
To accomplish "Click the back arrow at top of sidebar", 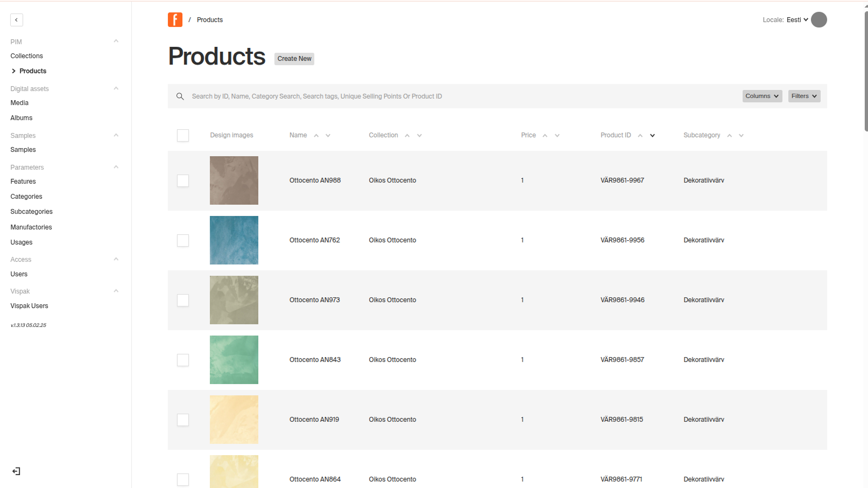I will click(x=16, y=19).
